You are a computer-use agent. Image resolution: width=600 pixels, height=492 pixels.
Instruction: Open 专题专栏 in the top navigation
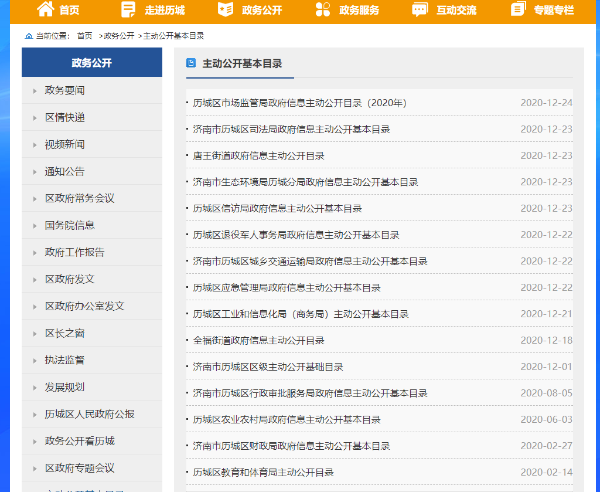(554, 10)
